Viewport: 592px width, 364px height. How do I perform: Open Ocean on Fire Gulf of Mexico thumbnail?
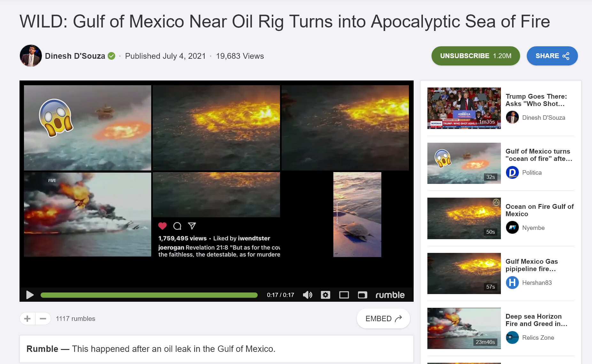pyautogui.click(x=464, y=218)
